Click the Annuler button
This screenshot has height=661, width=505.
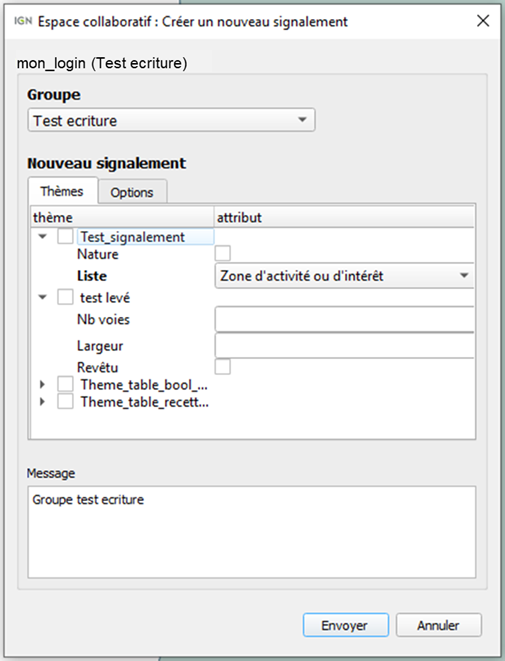click(x=438, y=625)
